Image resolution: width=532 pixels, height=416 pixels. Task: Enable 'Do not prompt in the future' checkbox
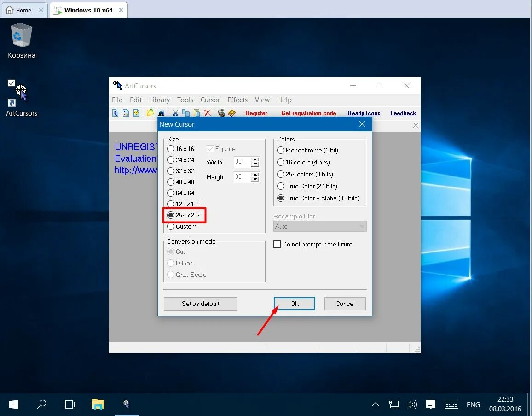[x=312, y=244]
